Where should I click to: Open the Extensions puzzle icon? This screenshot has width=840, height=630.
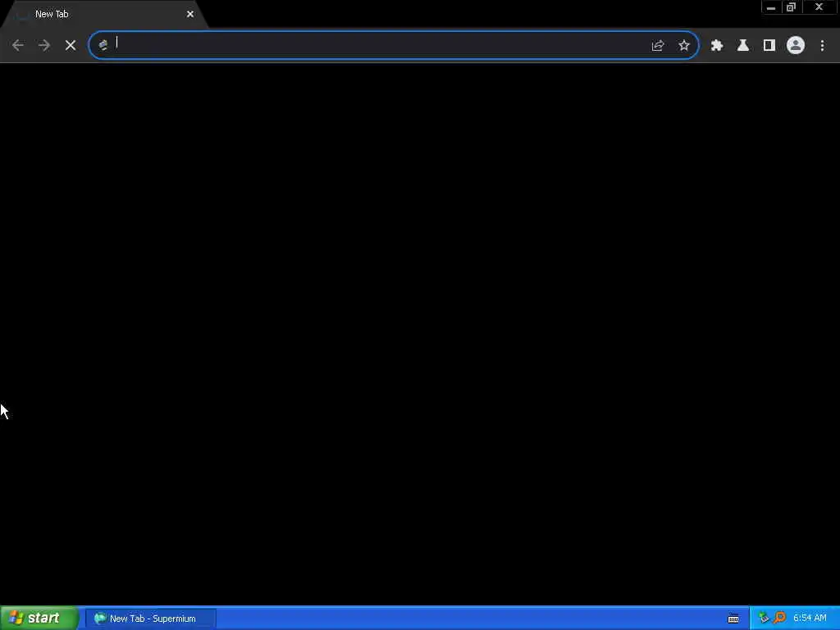coord(717,46)
